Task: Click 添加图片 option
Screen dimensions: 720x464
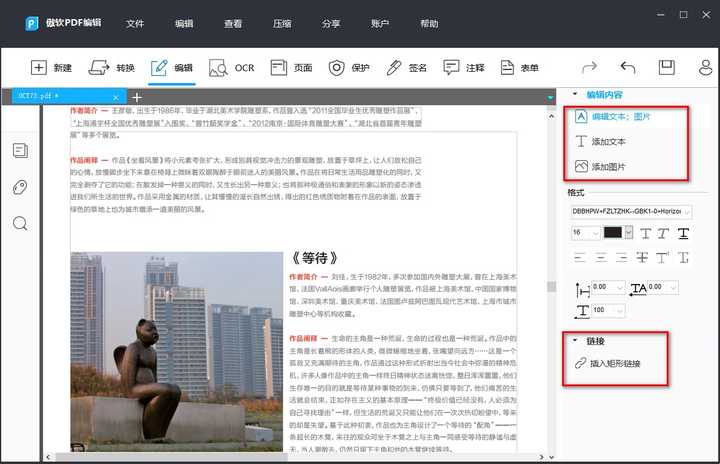Action: (600, 166)
